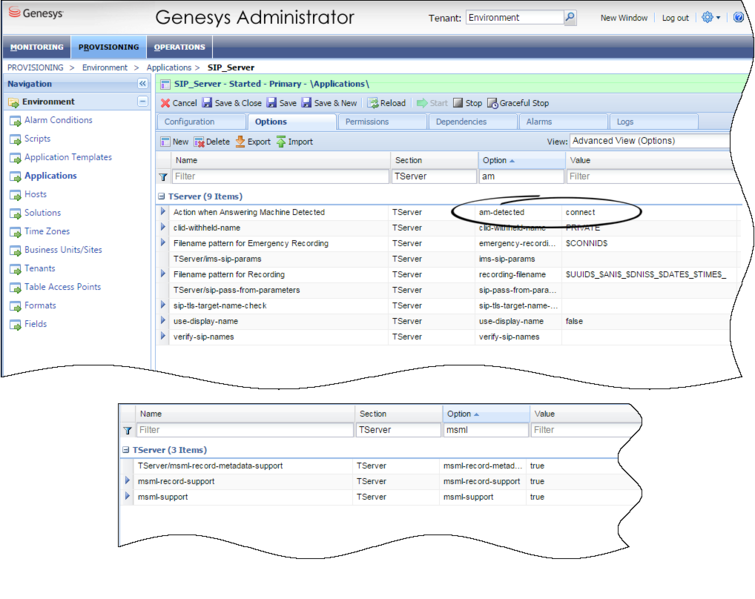Export the options list
The height and width of the screenshot is (599, 755).
pos(253,142)
